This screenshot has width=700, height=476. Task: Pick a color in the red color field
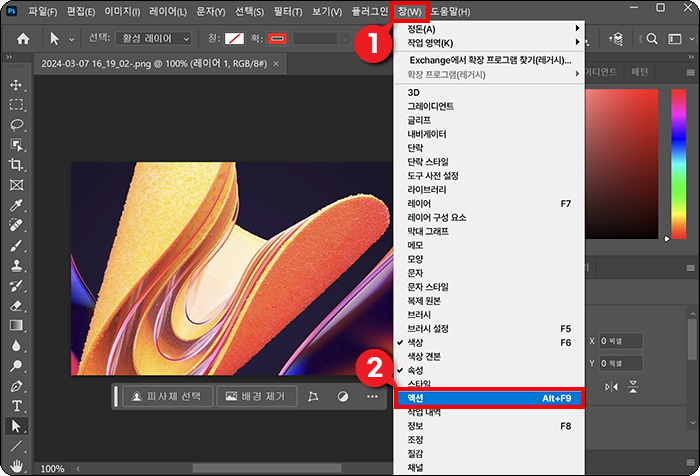click(x=621, y=164)
